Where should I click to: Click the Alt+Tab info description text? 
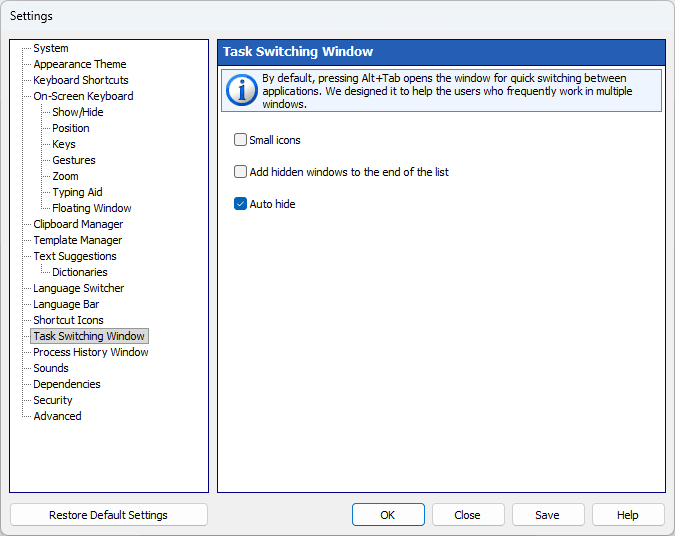(x=447, y=91)
